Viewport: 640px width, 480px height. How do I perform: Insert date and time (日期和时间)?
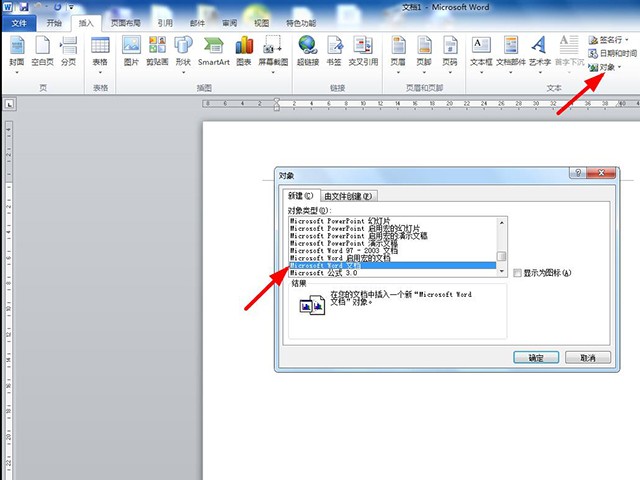pos(612,53)
